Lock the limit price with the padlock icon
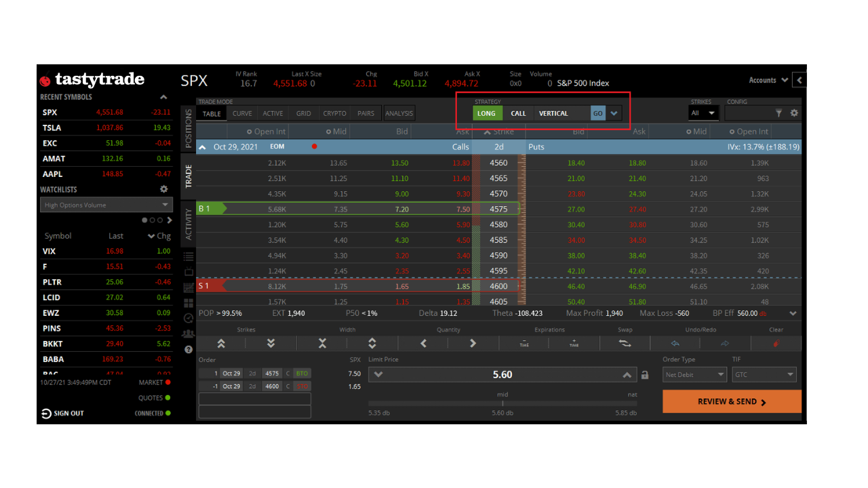 [645, 375]
